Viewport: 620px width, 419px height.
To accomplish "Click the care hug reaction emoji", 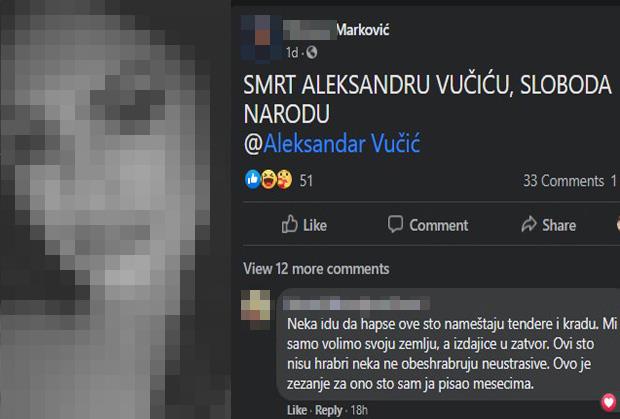I will pos(284,180).
